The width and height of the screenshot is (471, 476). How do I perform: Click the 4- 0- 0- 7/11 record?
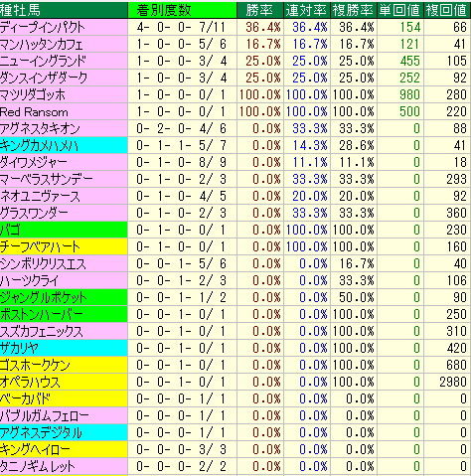[x=181, y=27]
